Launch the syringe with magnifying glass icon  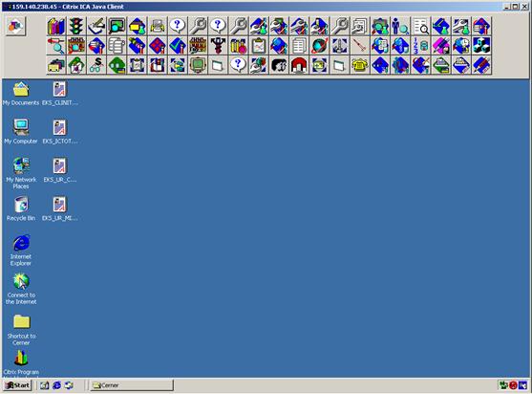[x=56, y=46]
